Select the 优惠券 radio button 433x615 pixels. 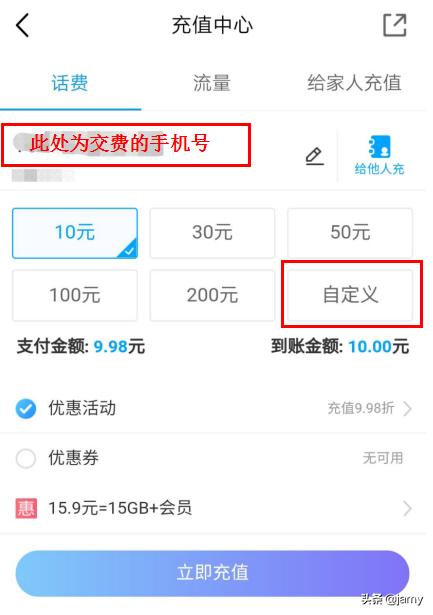point(26,459)
